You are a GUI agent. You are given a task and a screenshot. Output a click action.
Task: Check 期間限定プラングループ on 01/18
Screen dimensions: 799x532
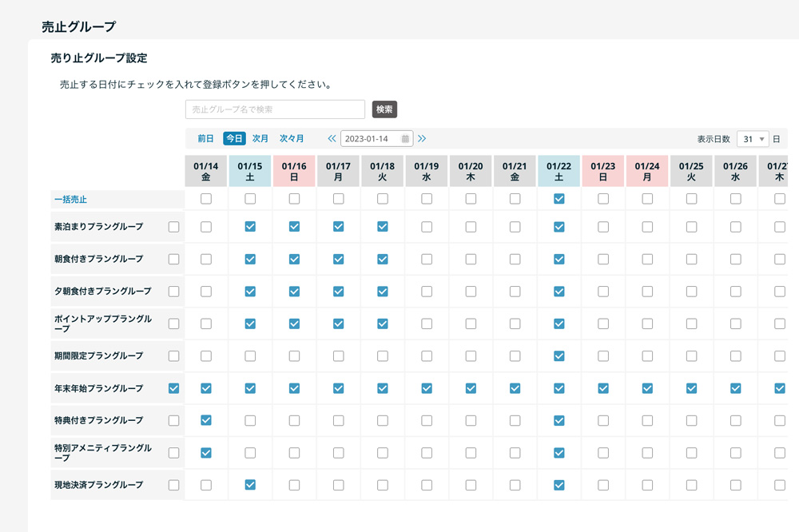click(x=383, y=355)
